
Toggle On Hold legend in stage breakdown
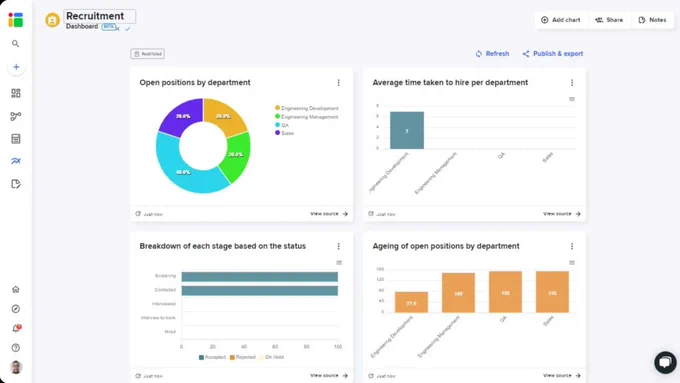(x=271, y=357)
